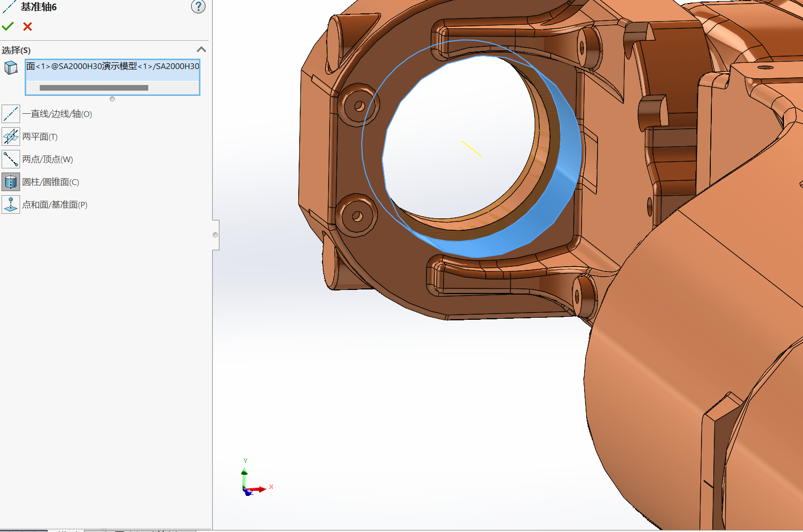Confirm the reference axis with green checkmark
803x532 pixels.
pyautogui.click(x=8, y=26)
